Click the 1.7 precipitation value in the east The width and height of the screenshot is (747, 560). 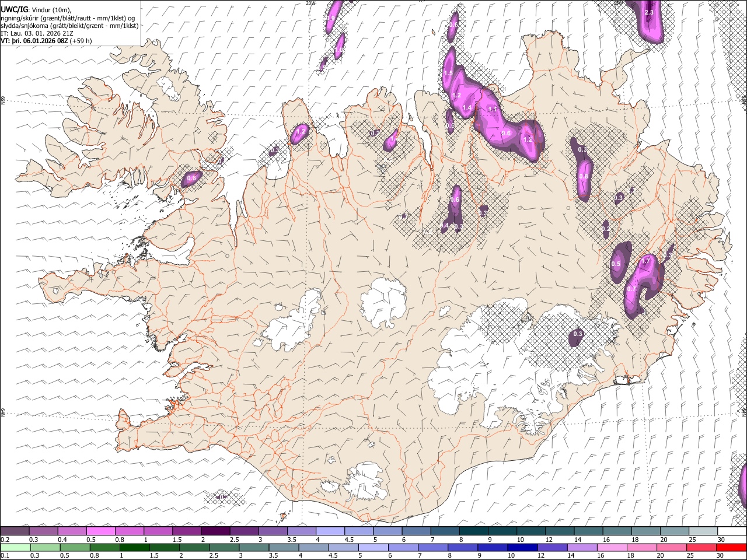pos(645,262)
